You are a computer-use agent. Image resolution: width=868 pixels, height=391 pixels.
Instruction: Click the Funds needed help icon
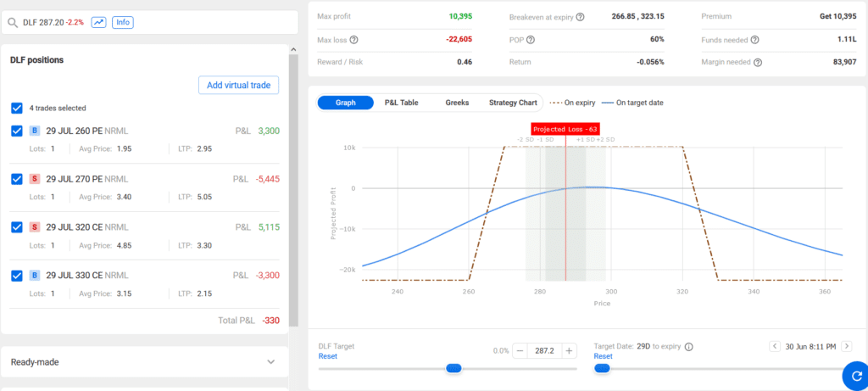(x=754, y=40)
